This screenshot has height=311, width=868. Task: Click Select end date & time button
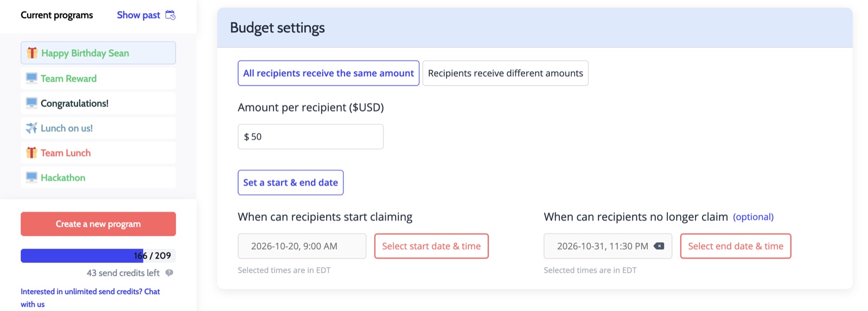(x=736, y=246)
